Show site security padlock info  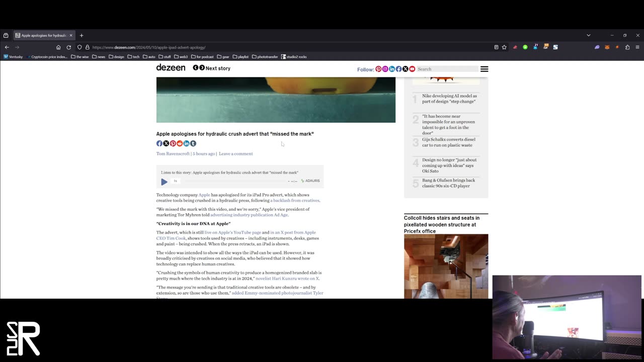tap(87, 47)
